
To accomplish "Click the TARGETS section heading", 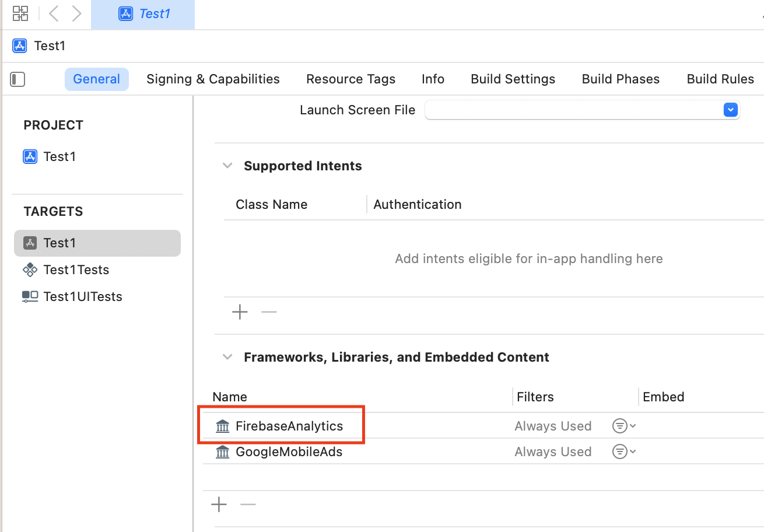I will (54, 212).
